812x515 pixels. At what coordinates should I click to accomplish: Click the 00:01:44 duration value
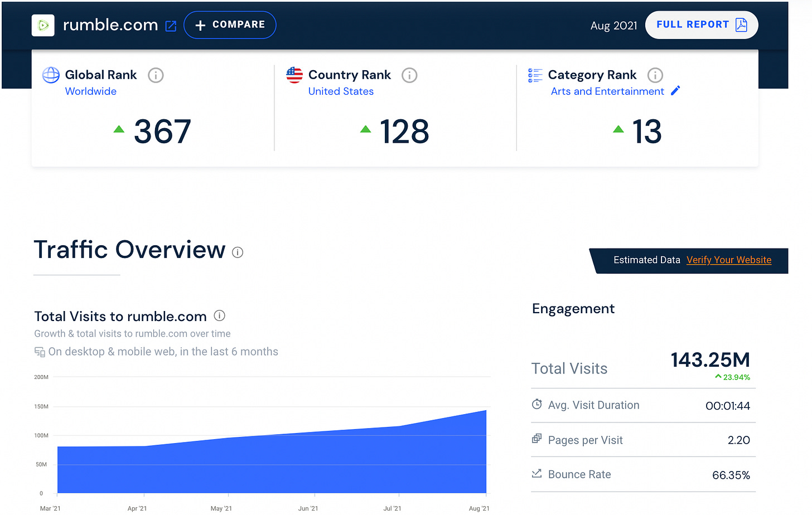tap(728, 406)
